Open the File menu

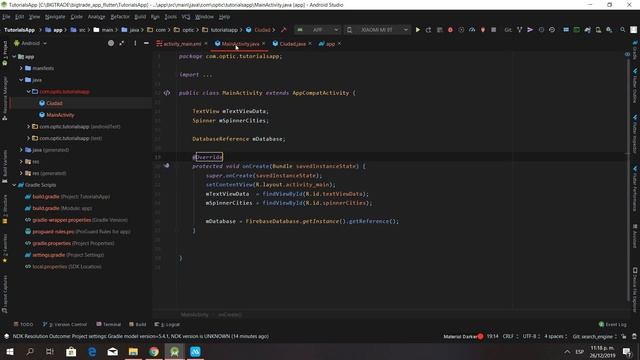[6, 17]
